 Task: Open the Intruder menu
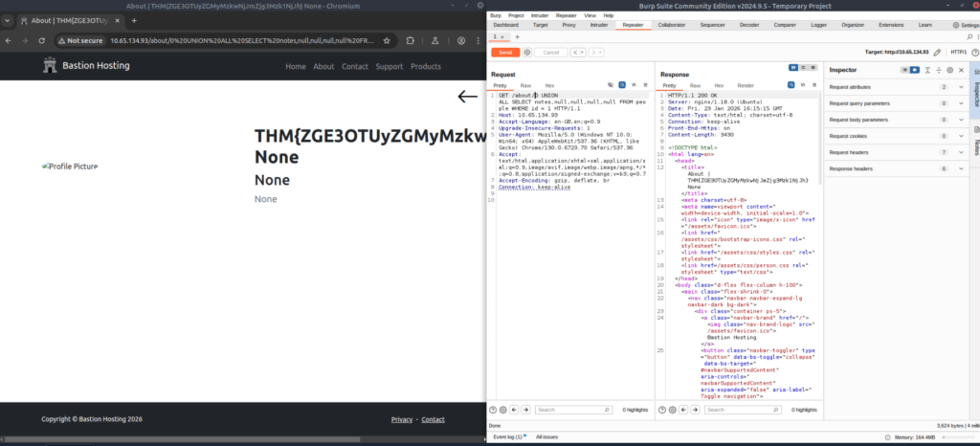(x=540, y=15)
